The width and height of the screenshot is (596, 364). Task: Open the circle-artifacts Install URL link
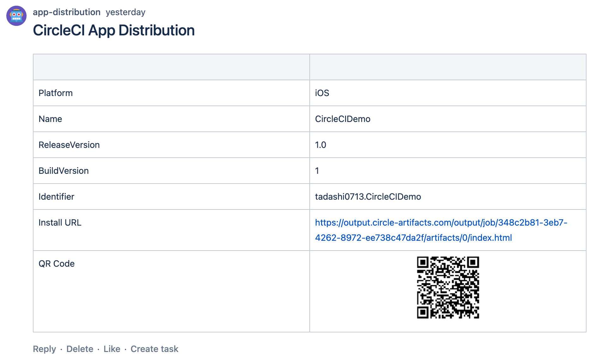click(441, 230)
